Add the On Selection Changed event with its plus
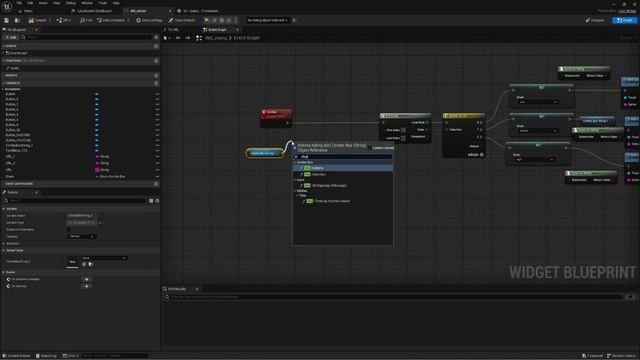 point(87,279)
